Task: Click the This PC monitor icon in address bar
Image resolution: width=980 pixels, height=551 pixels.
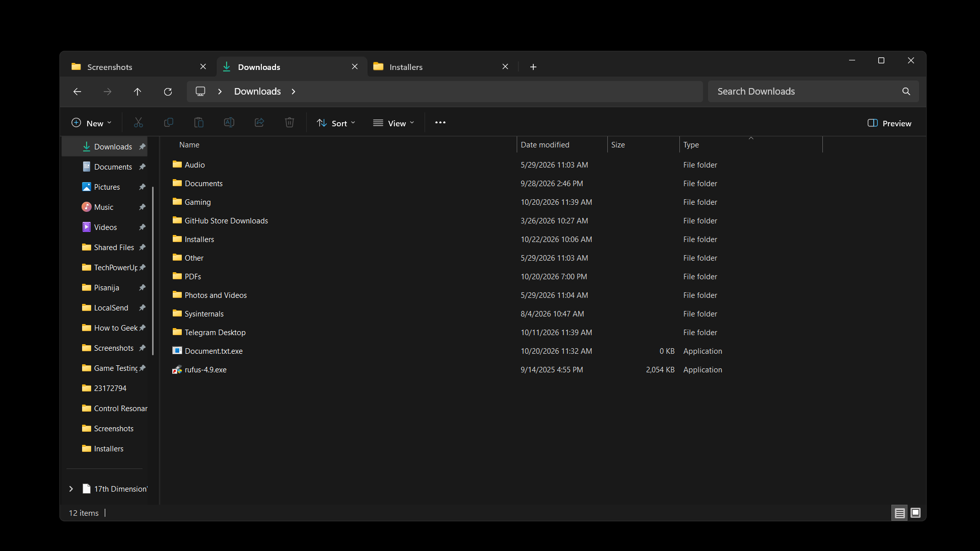Action: pyautogui.click(x=200, y=92)
